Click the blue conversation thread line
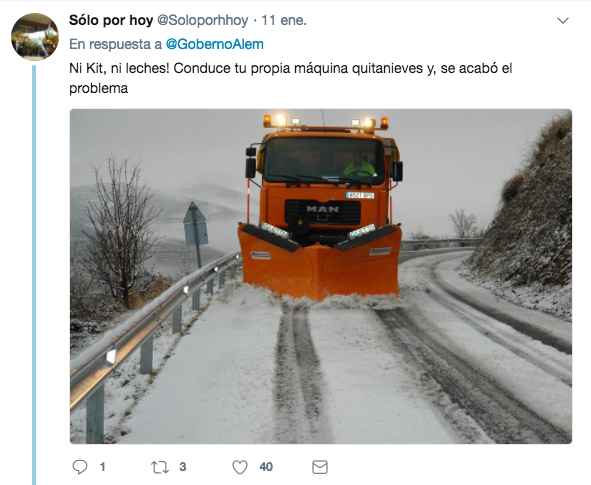Viewport: 591px width, 485px height. [34, 275]
